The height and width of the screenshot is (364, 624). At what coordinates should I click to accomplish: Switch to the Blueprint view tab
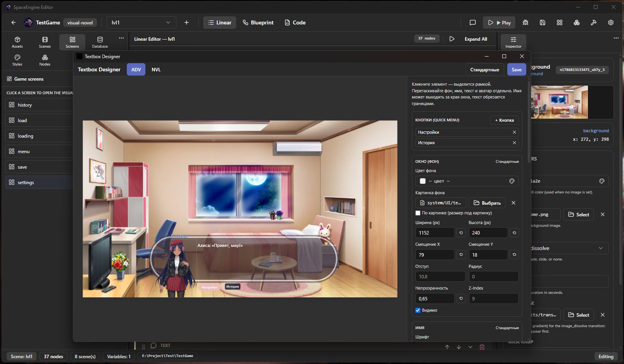point(258,22)
